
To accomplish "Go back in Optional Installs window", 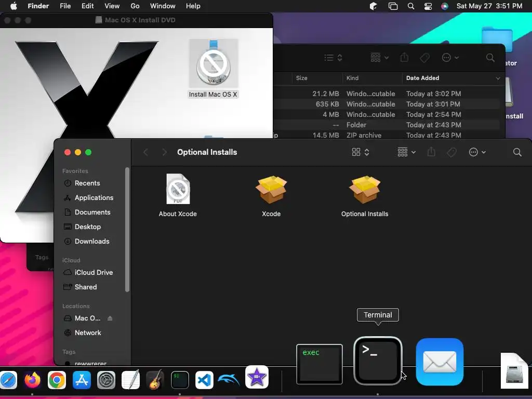I will (146, 152).
